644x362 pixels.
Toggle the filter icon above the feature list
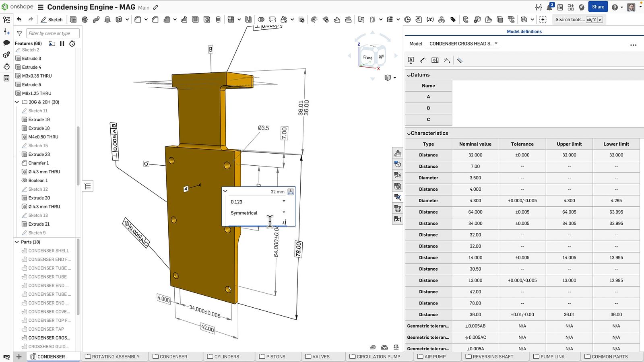19,33
